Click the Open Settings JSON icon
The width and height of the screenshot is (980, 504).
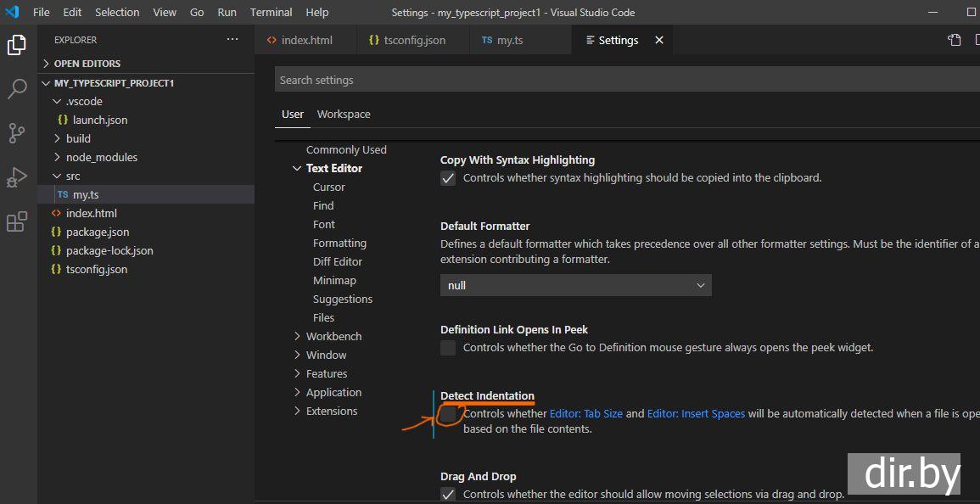pyautogui.click(x=955, y=40)
